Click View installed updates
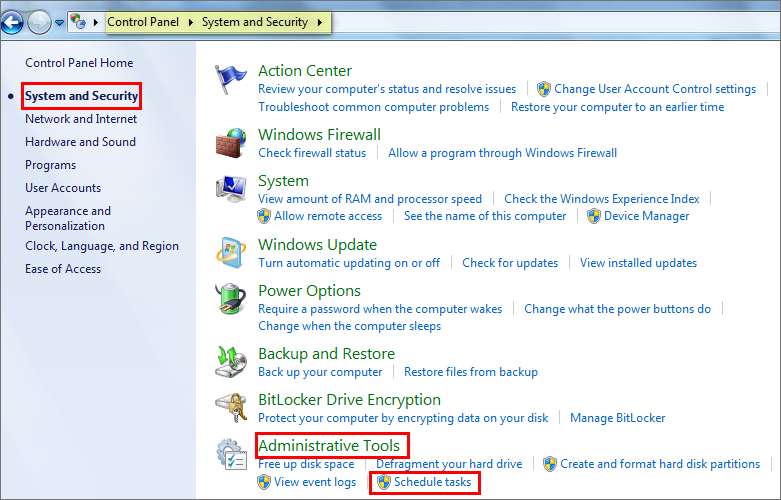Screen dimensions: 781x500 [x=638, y=263]
